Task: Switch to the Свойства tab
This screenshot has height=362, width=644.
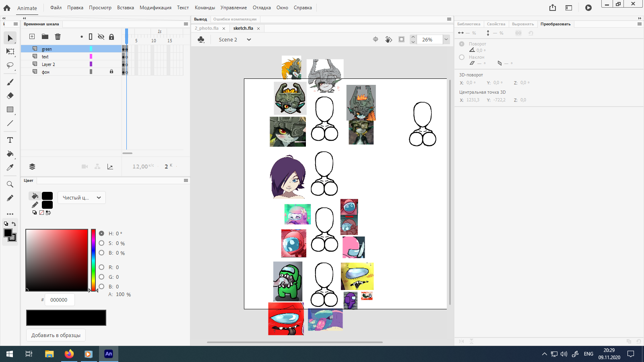Action: [x=496, y=24]
